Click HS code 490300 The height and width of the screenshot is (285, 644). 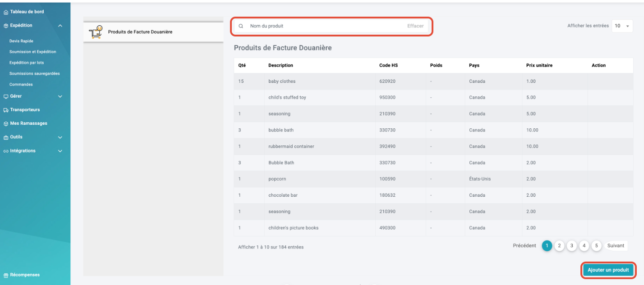pyautogui.click(x=387, y=228)
